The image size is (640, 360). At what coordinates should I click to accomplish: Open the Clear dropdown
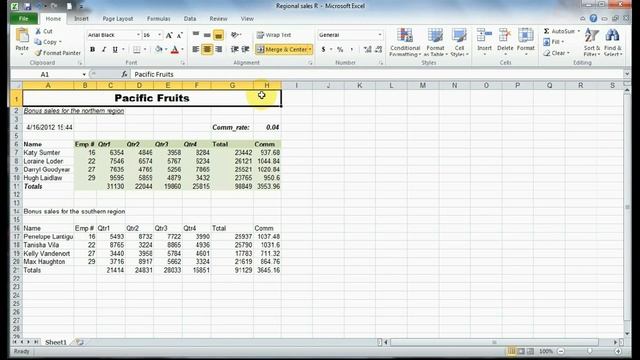tap(556, 53)
